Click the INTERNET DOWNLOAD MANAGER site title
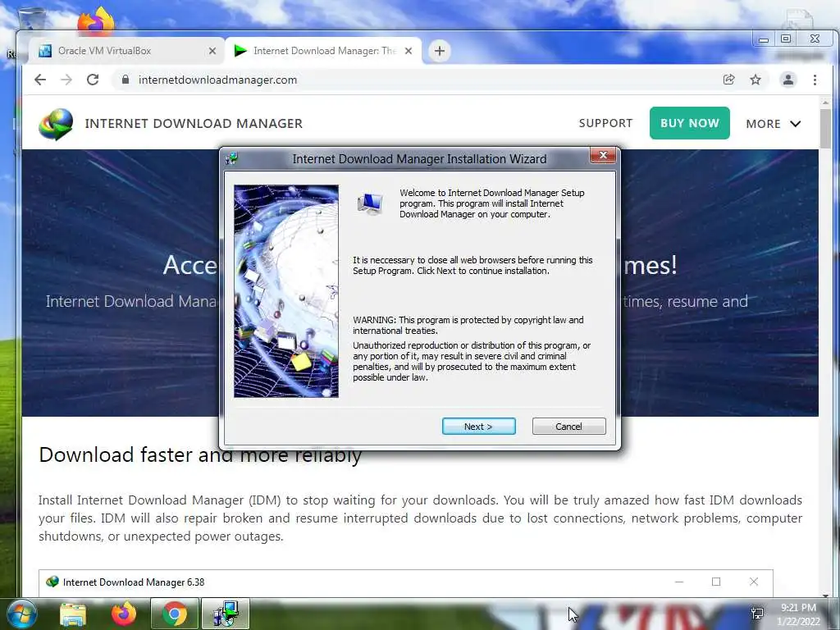The image size is (840, 630). coord(194,124)
